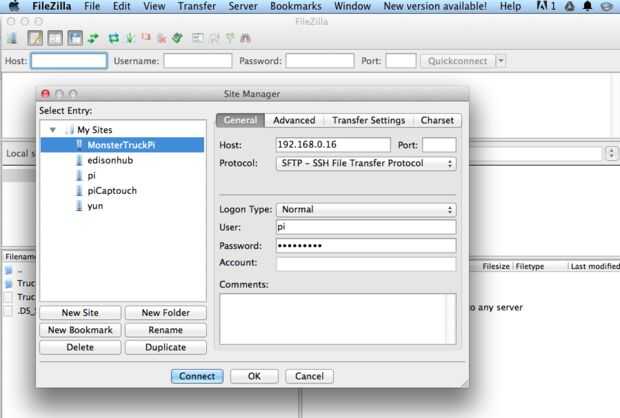Click the quickconnect Host field
The height and width of the screenshot is (418, 620).
[69, 61]
